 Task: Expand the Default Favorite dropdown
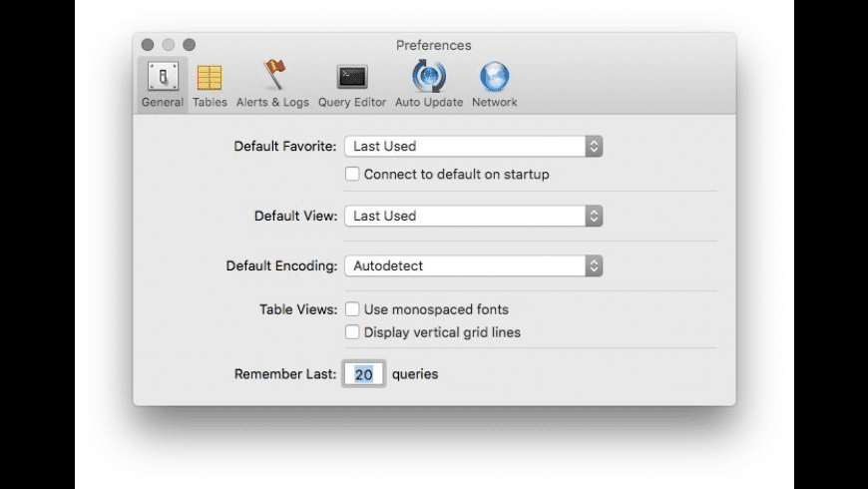tap(473, 147)
